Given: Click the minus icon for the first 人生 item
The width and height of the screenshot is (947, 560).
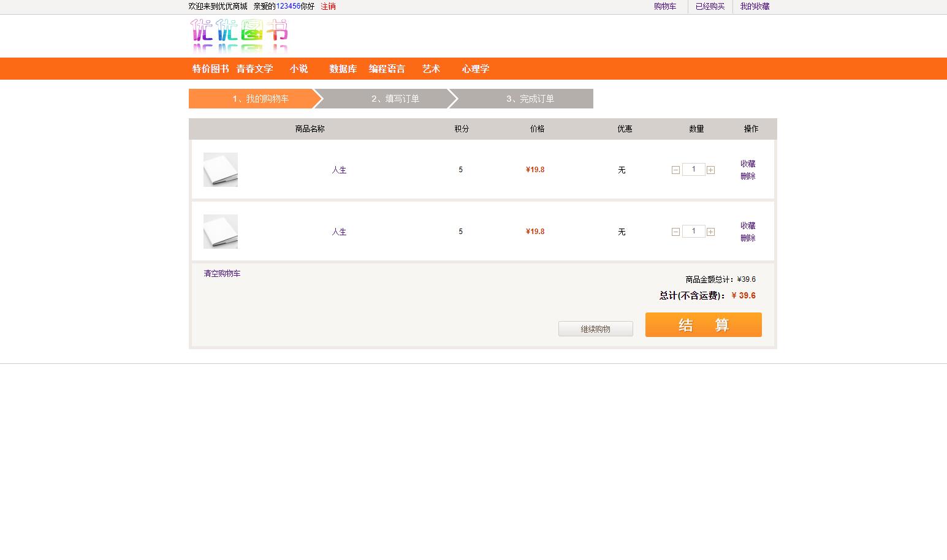Looking at the screenshot, I should point(675,170).
